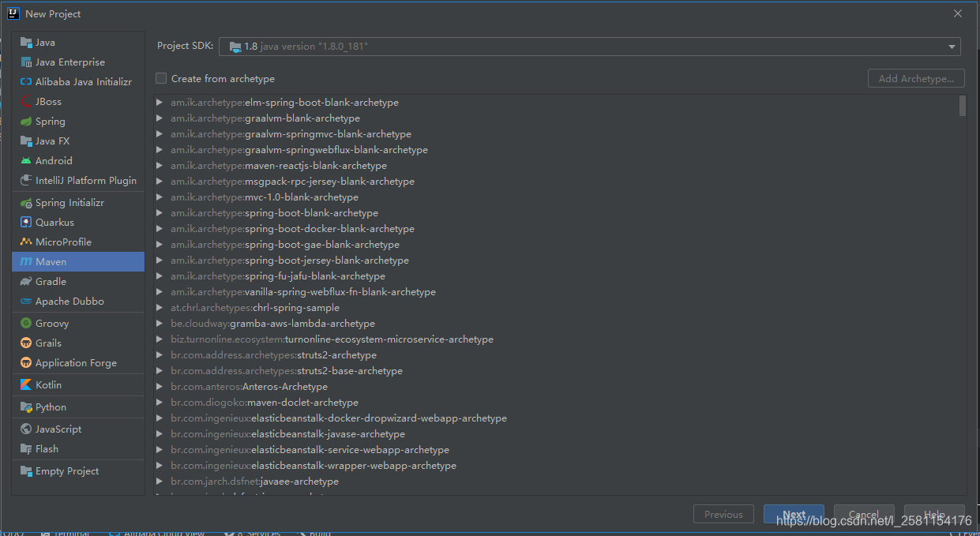Select elasticbeanstalk-wrapper-webapp-archetype row
The image size is (980, 536).
click(x=556, y=466)
